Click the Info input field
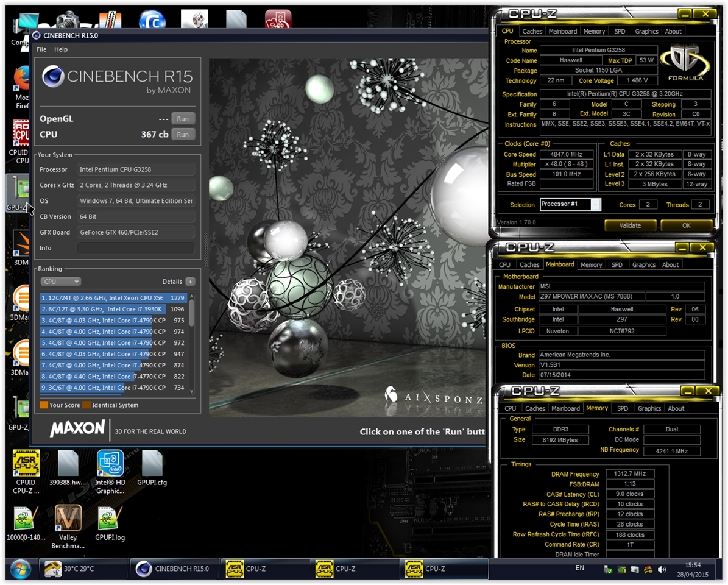Image resolution: width=728 pixels, height=585 pixels. tap(136, 248)
